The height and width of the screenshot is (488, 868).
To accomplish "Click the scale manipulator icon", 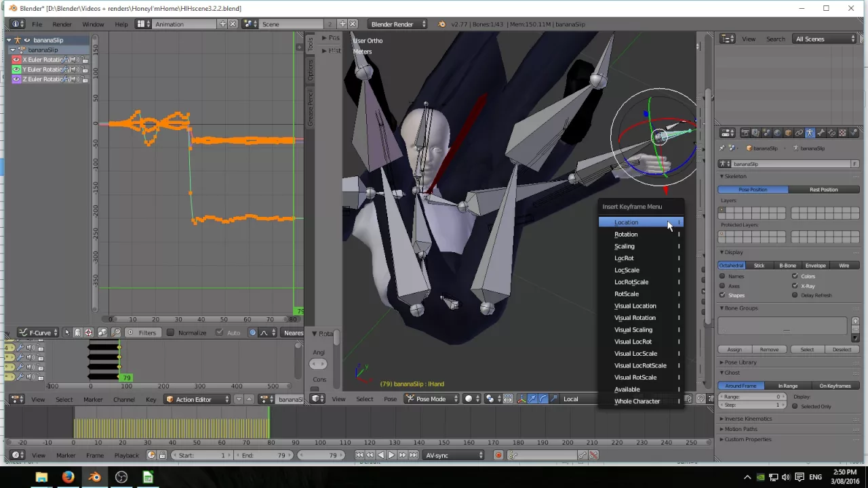I will pos(553,399).
